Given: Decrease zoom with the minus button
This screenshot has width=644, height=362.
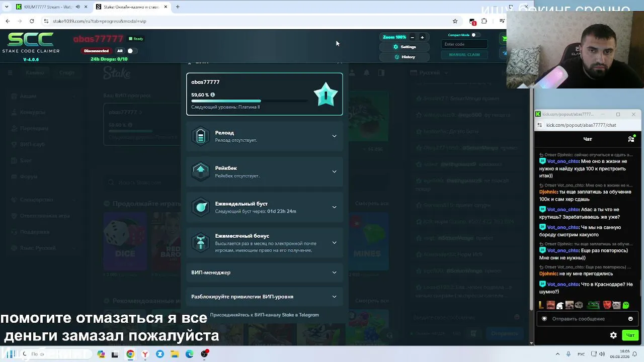Looking at the screenshot, I should (x=413, y=37).
